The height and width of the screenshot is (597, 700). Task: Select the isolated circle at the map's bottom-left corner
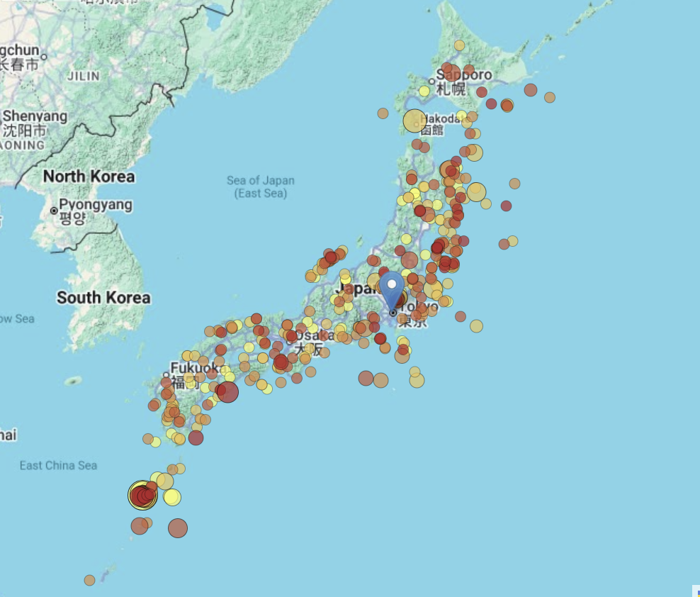[x=89, y=580]
